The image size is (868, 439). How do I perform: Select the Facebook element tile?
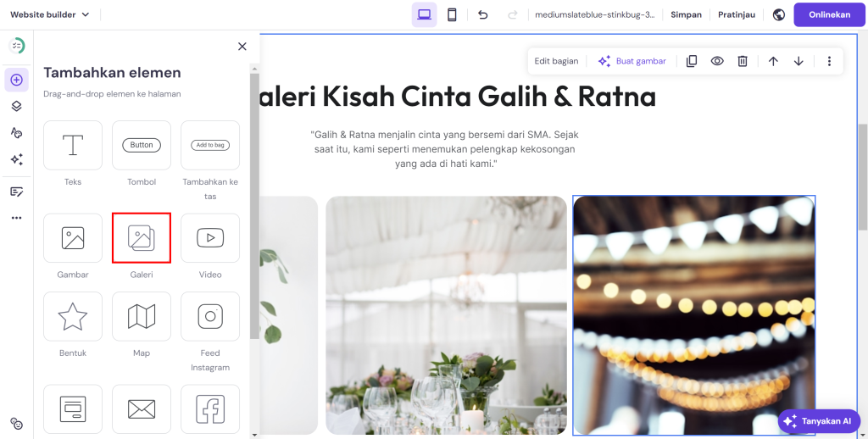[x=210, y=409]
